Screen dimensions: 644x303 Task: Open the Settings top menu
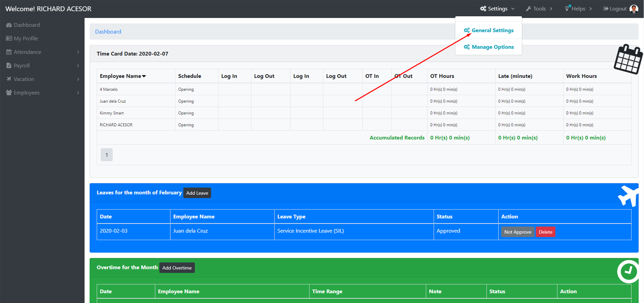tap(497, 8)
